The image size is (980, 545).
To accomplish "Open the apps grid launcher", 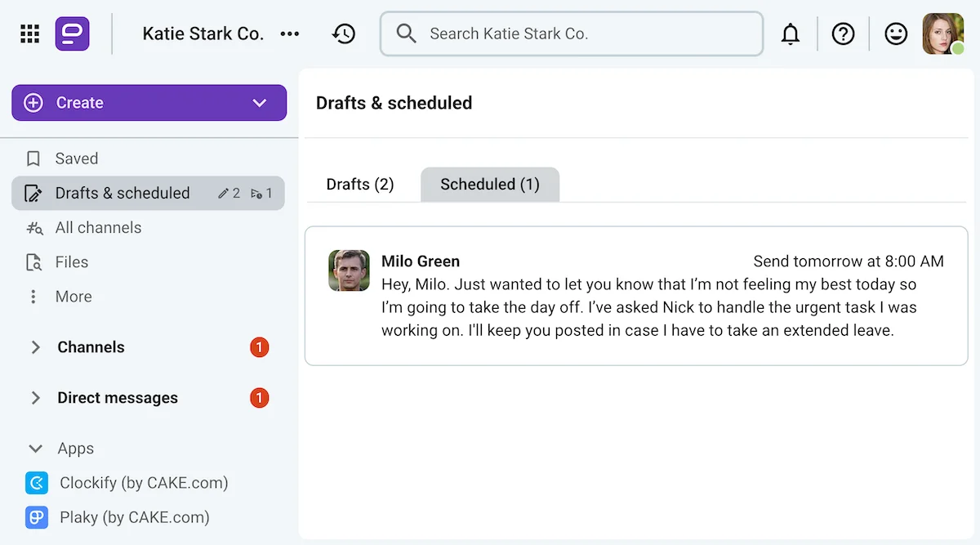I will (x=29, y=34).
